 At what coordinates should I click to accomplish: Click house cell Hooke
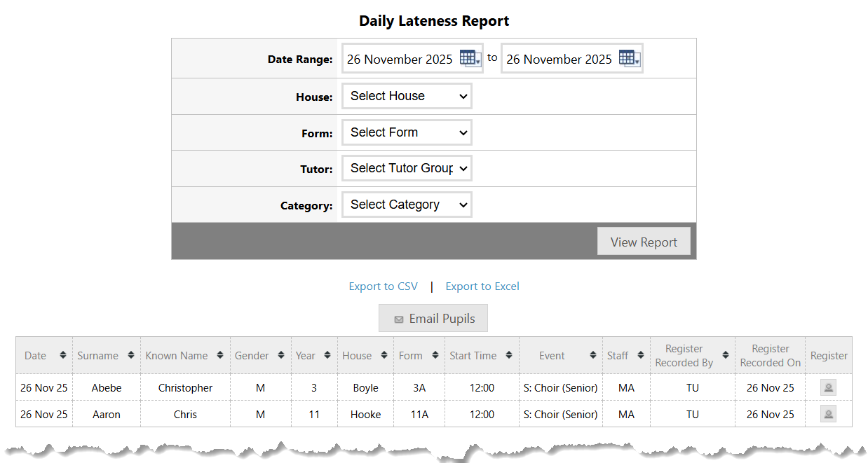pos(365,414)
